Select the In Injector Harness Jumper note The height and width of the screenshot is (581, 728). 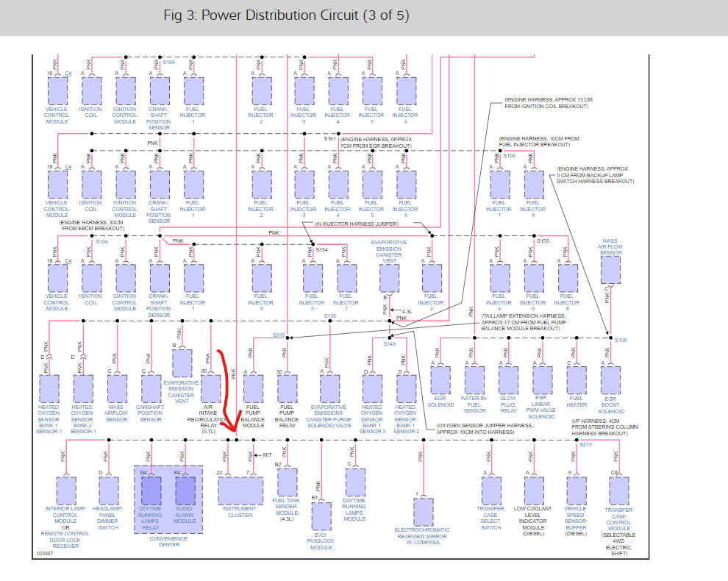(x=357, y=224)
